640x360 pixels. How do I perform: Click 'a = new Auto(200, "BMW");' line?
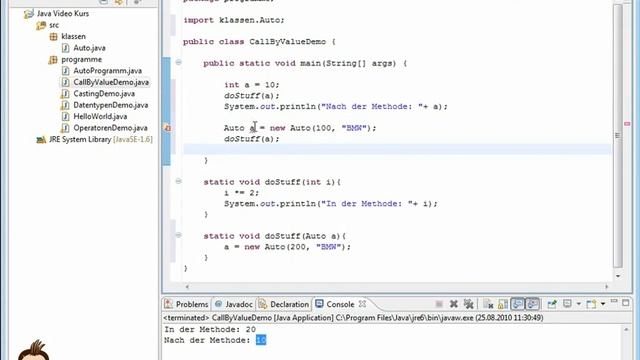tap(287, 247)
